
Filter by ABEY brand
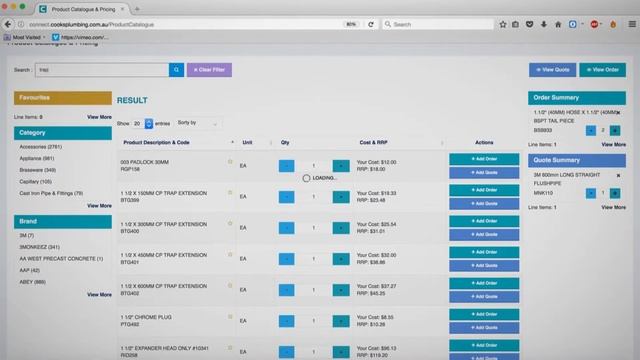tap(32, 282)
